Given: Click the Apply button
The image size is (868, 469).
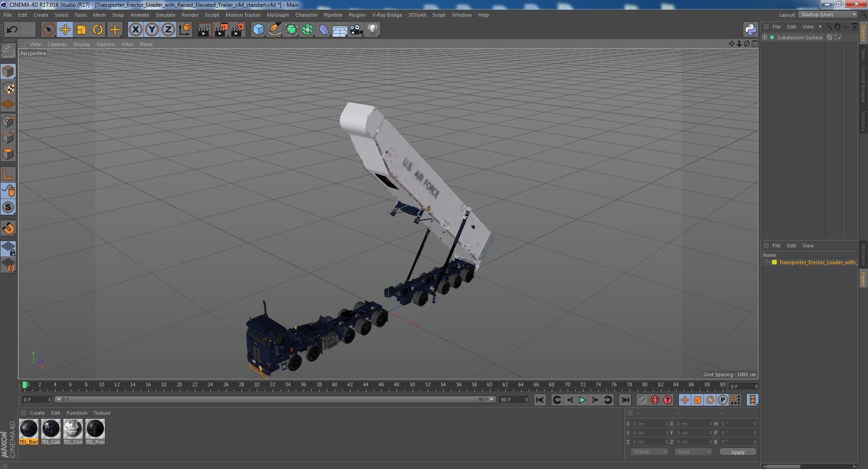Looking at the screenshot, I should pos(738,452).
